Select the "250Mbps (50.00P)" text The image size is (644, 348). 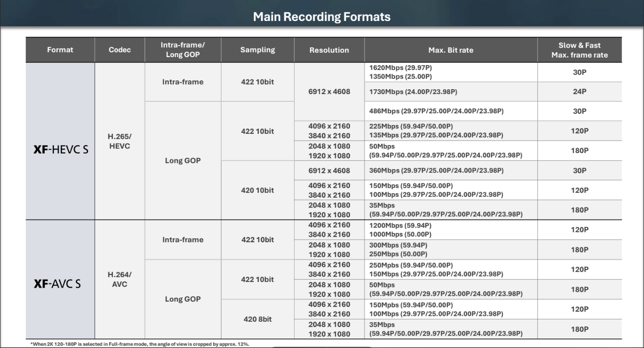[398, 254]
